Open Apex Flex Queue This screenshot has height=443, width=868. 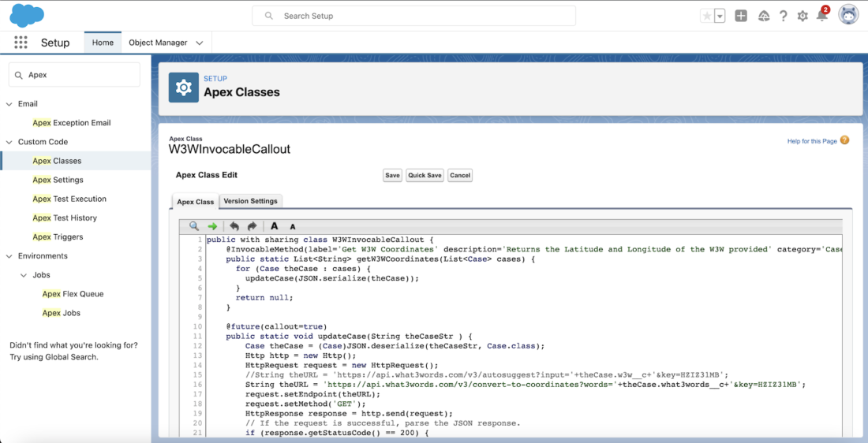coord(73,294)
